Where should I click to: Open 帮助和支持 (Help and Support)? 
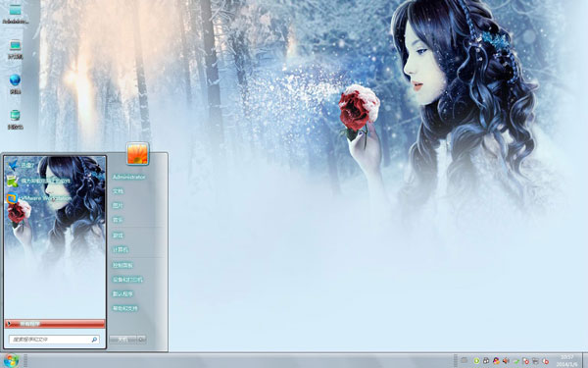pyautogui.click(x=125, y=308)
